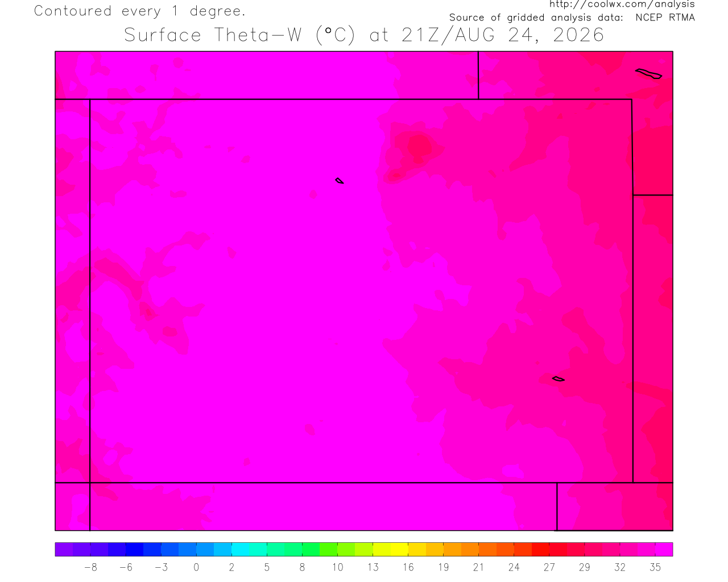Click the lake outline in the upper-right corner

(x=649, y=74)
